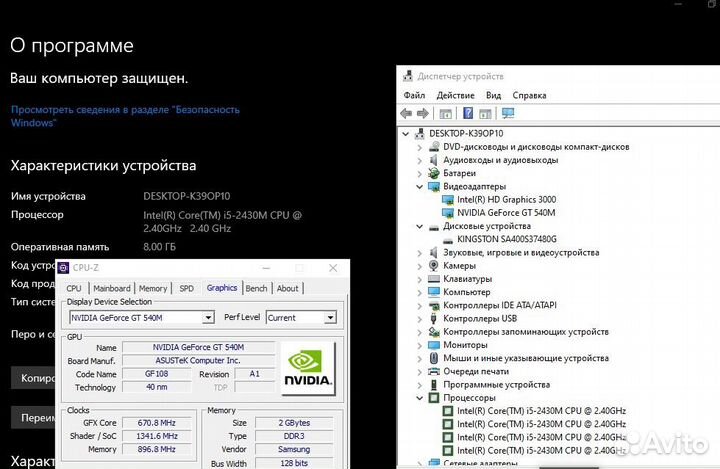Expand the Батареи category
Image resolution: width=720 pixels, height=469 pixels.
click(419, 173)
